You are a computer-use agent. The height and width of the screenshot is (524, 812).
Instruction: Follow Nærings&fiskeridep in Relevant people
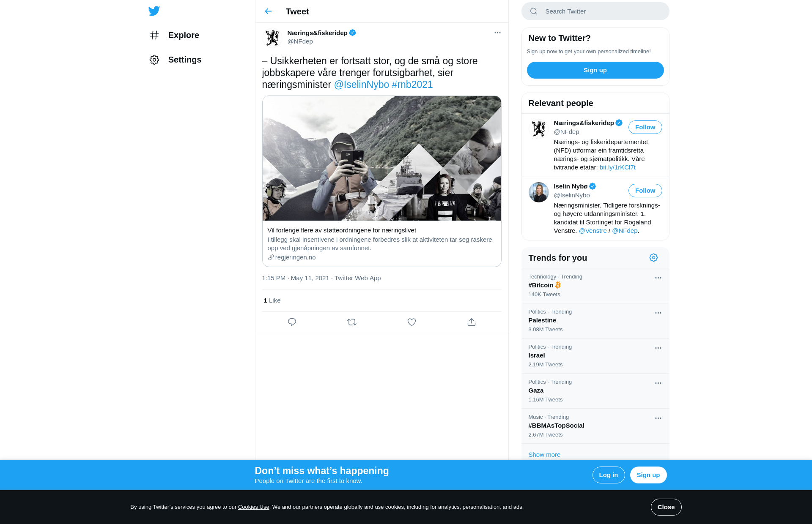(x=645, y=127)
